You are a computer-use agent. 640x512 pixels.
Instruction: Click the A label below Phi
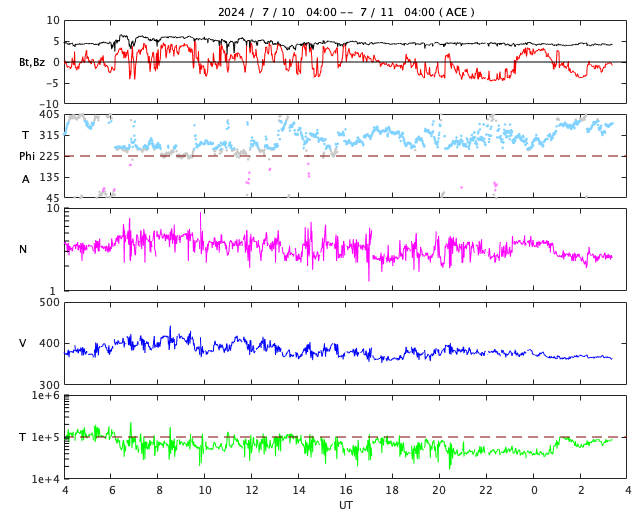pos(25,179)
